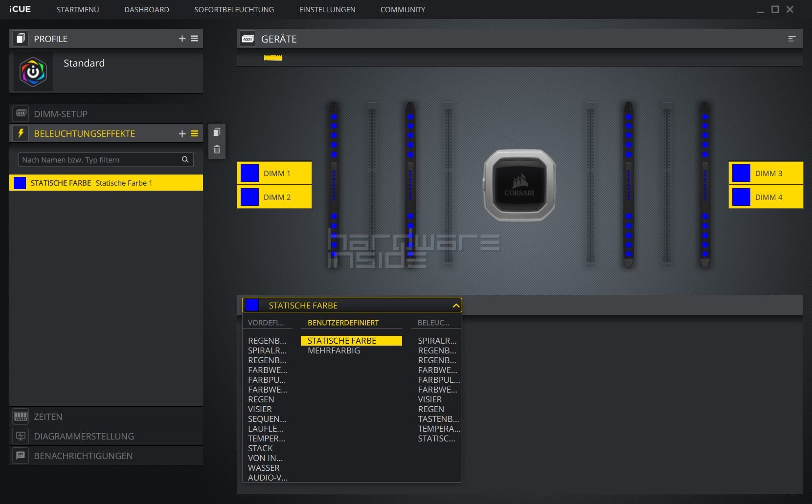Open the Beleuchtungseffekte options menu
The height and width of the screenshot is (504, 812).
194,133
